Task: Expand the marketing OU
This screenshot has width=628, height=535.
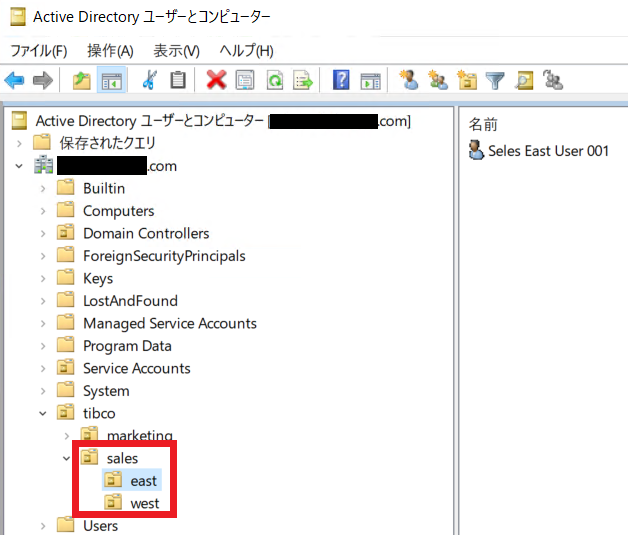Action: (67, 436)
